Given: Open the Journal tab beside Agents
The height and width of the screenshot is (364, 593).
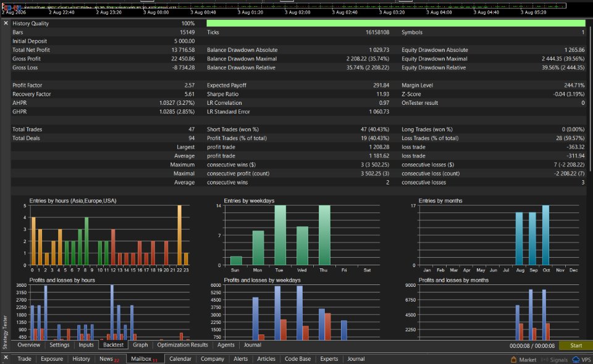Looking at the screenshot, I should coord(252,345).
